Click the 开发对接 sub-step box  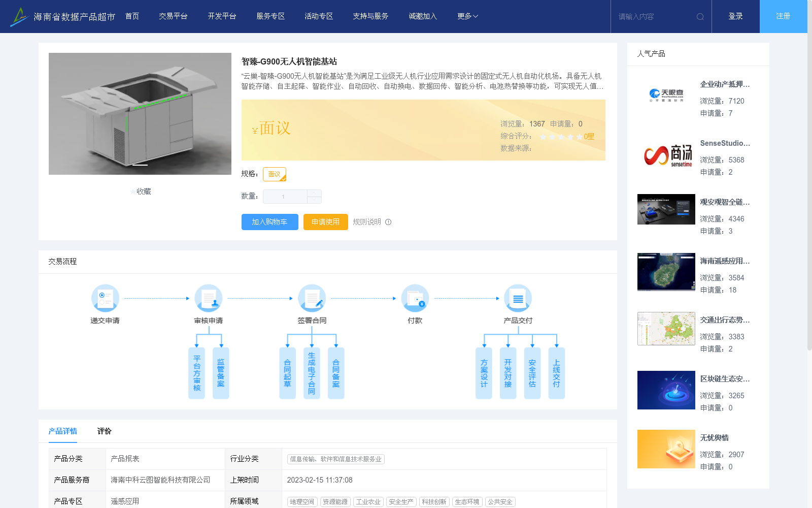tap(508, 373)
